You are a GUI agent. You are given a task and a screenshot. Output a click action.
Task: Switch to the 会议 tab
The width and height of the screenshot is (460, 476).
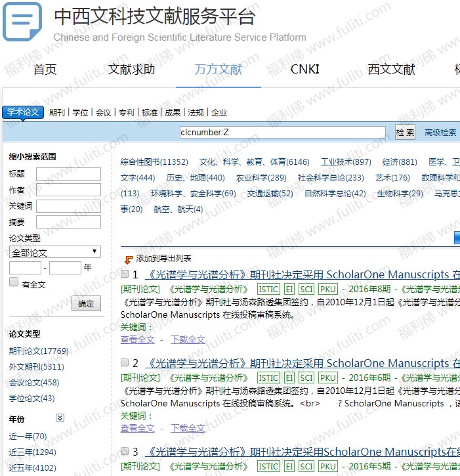coord(104,113)
